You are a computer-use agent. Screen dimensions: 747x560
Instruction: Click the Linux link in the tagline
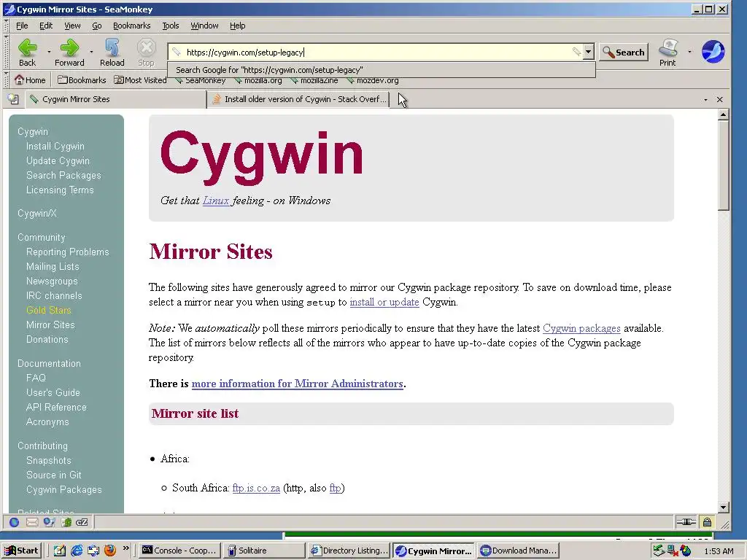pyautogui.click(x=216, y=201)
